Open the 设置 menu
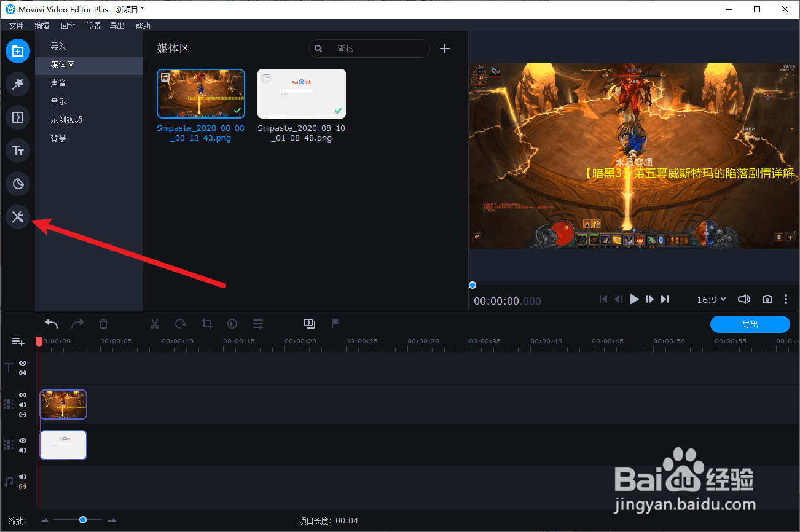 tap(93, 26)
